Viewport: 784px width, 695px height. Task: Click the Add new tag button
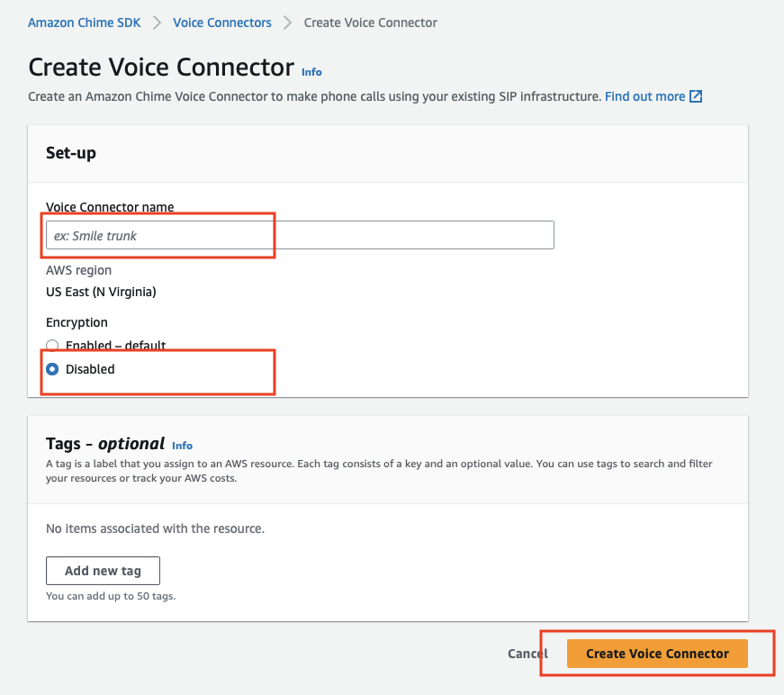click(x=103, y=571)
